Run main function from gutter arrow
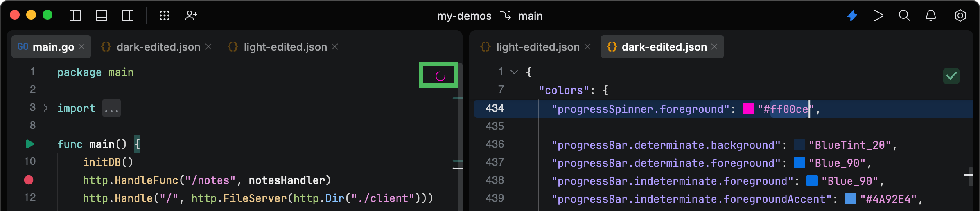 coord(30,144)
